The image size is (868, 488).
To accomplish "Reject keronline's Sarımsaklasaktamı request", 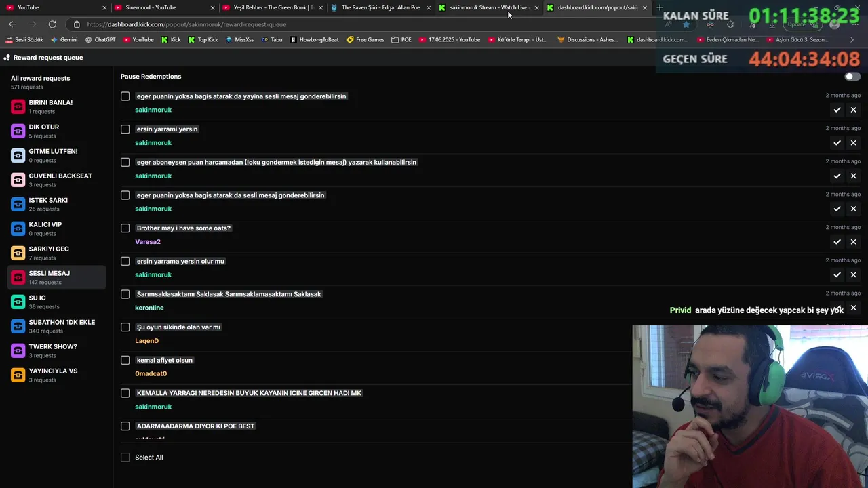I will tap(853, 308).
